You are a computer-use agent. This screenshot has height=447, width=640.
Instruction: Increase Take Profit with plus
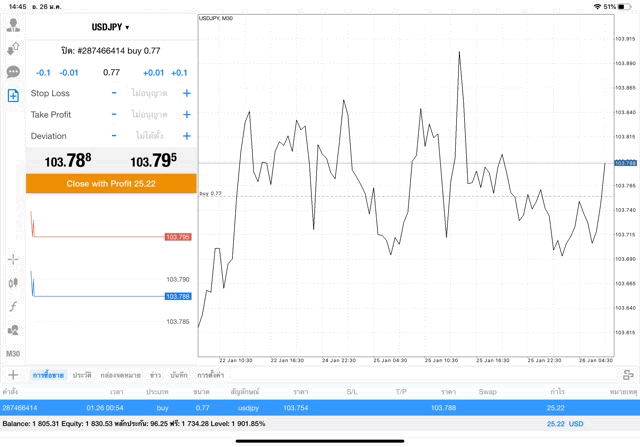click(x=187, y=115)
